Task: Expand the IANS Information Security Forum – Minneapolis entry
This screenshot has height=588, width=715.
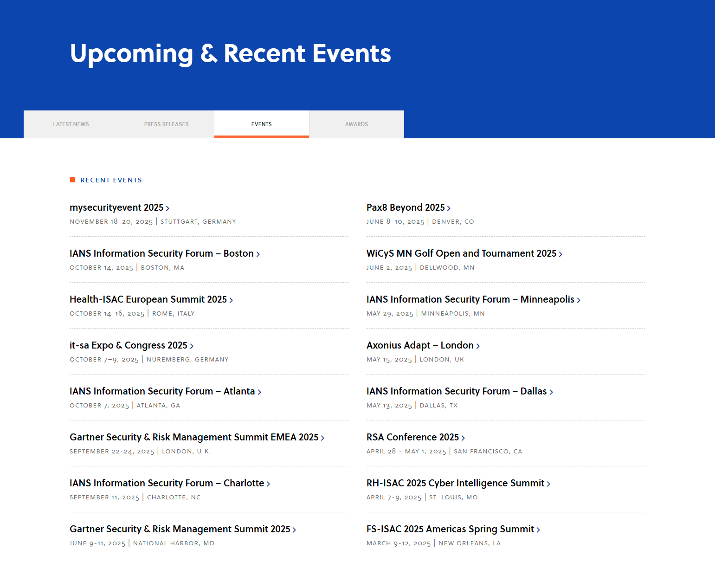Action: pos(470,300)
